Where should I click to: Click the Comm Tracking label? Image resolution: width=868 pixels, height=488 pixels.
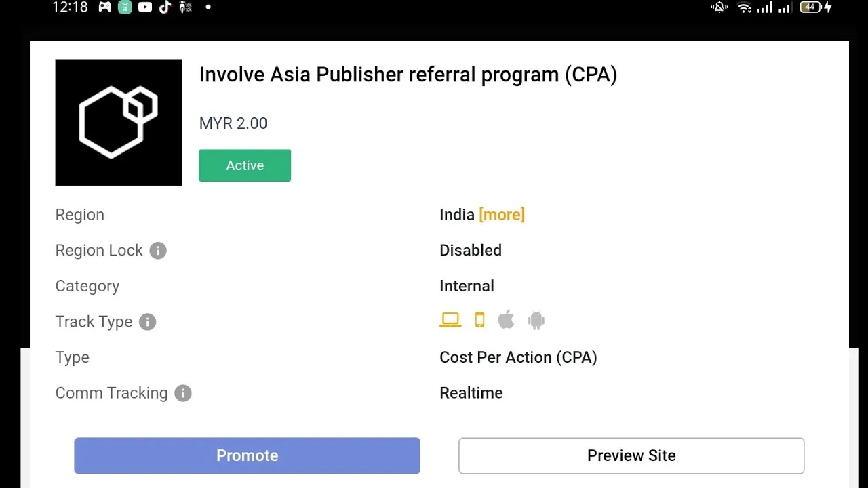(x=111, y=393)
